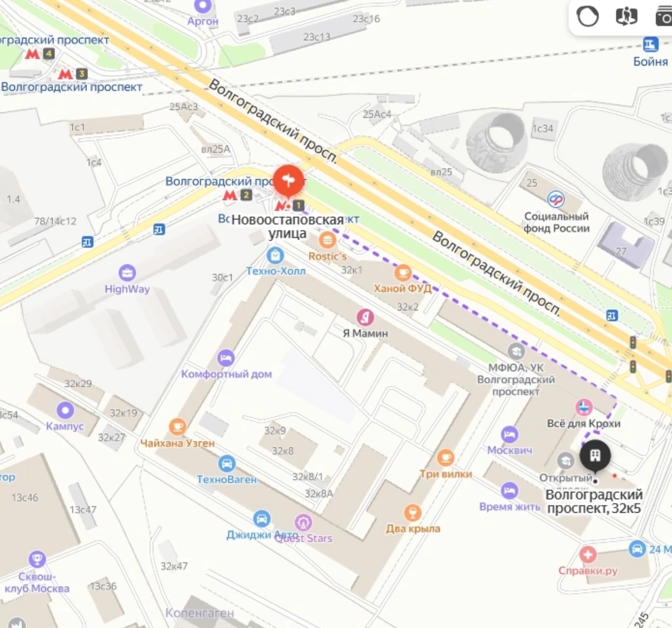This screenshot has width=672, height=628.
Task: Click the red route start pin
Action: (x=289, y=180)
